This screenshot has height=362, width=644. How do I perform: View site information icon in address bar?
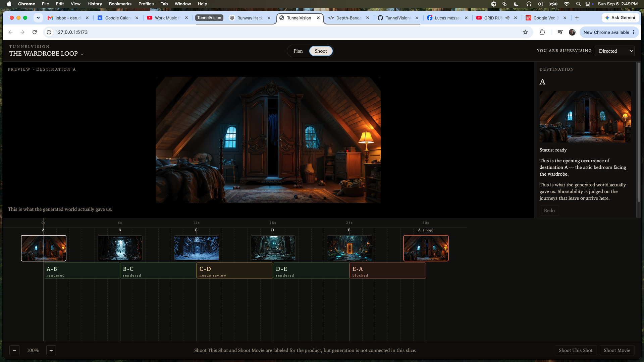tap(49, 32)
